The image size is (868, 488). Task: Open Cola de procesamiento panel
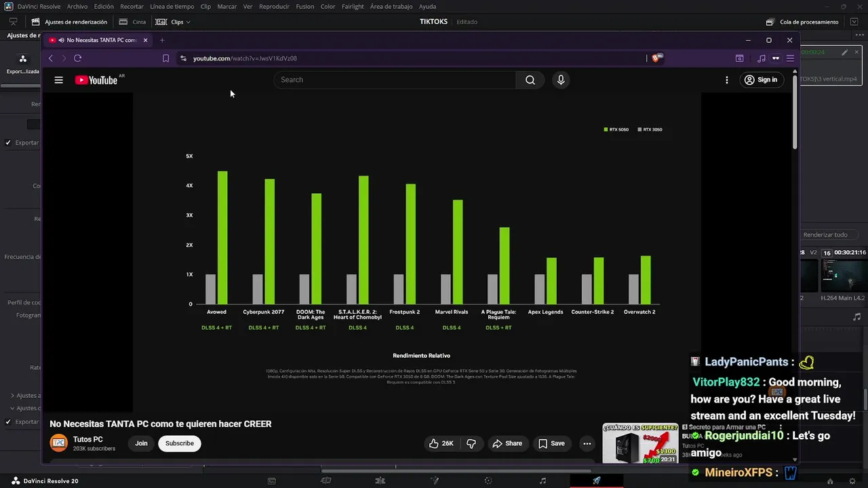tap(802, 22)
